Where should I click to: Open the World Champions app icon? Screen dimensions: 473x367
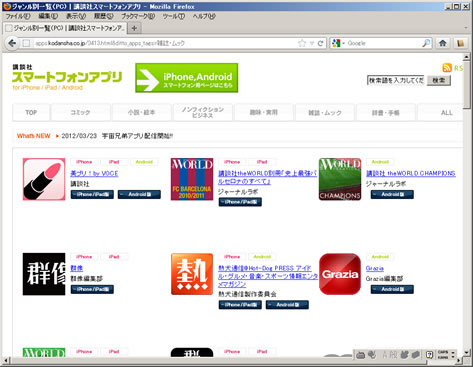point(340,179)
